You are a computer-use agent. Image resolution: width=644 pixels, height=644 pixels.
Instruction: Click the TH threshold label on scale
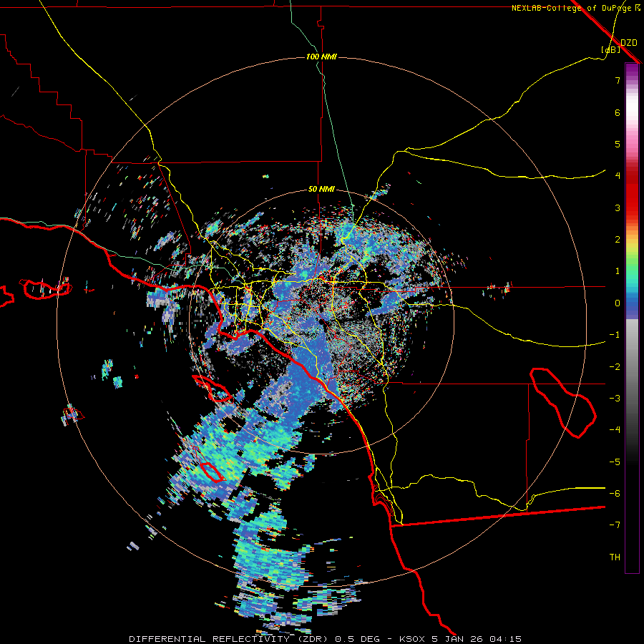tap(615, 557)
